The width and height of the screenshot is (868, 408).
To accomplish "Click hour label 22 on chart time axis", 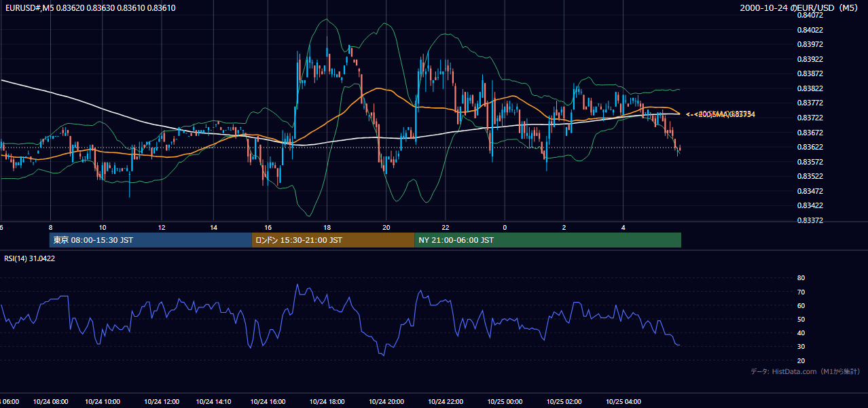I will click(446, 227).
